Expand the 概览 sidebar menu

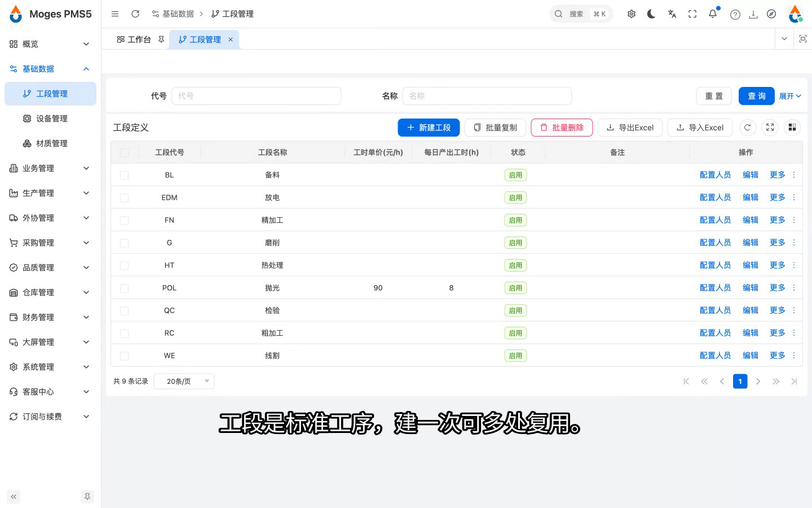pyautogui.click(x=50, y=44)
